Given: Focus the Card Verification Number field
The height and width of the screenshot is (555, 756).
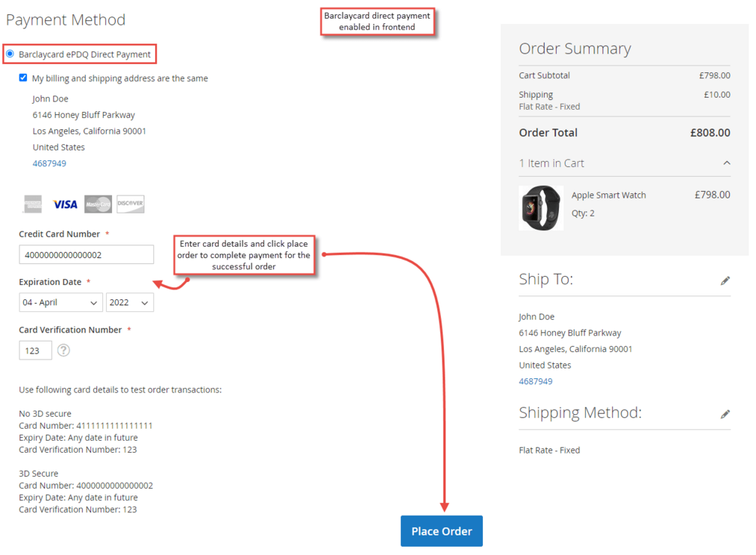Looking at the screenshot, I should pyautogui.click(x=35, y=350).
